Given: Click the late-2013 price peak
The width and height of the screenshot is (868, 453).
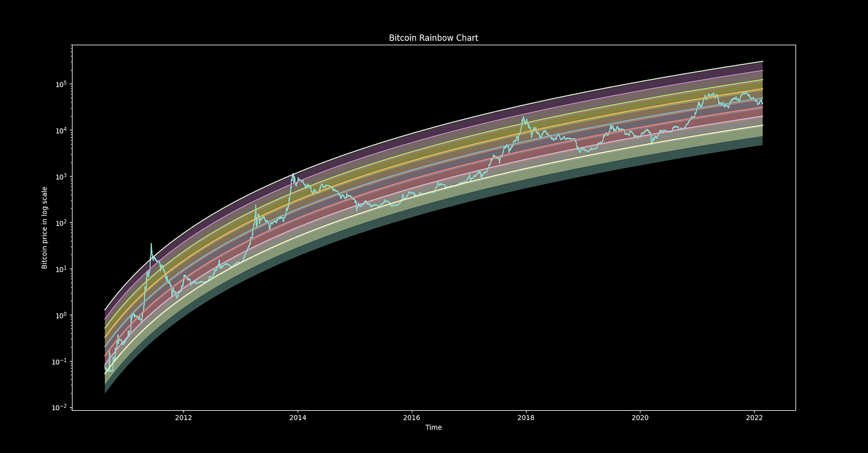Looking at the screenshot, I should coord(293,174).
